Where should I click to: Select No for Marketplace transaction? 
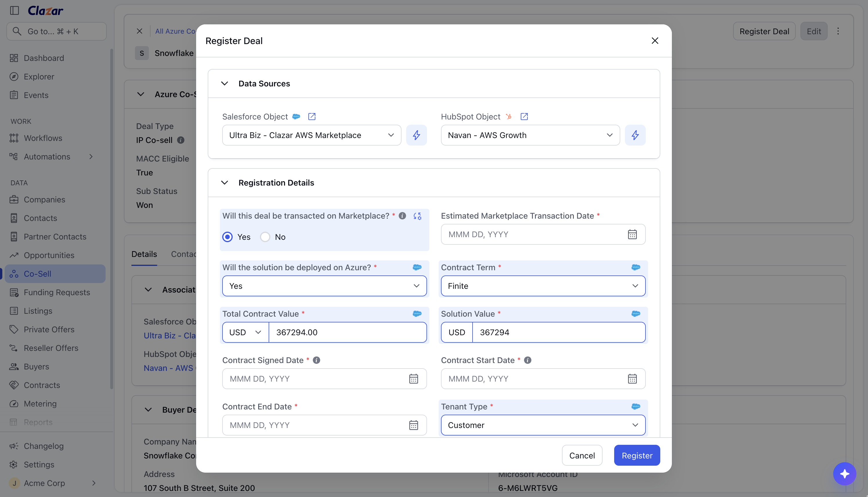pyautogui.click(x=265, y=237)
